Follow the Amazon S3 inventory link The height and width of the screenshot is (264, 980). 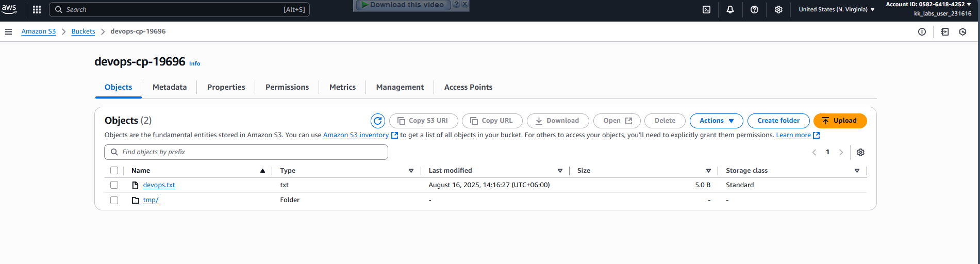click(360, 135)
